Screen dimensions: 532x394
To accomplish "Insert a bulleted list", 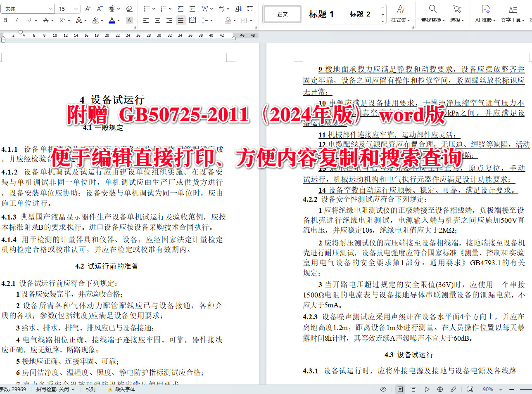I will (147, 9).
